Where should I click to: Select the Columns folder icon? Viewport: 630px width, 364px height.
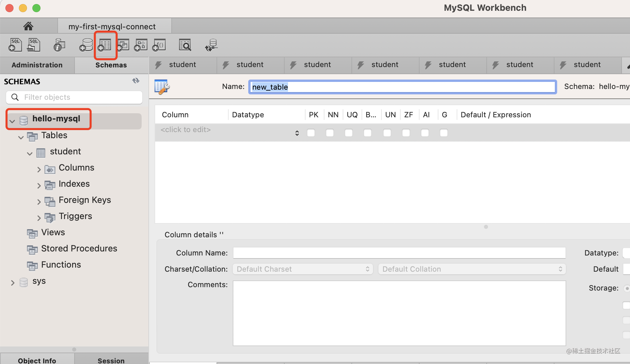(x=50, y=169)
